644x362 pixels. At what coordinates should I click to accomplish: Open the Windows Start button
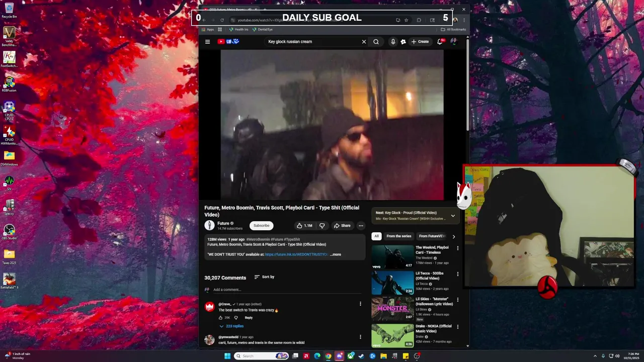coord(227,356)
